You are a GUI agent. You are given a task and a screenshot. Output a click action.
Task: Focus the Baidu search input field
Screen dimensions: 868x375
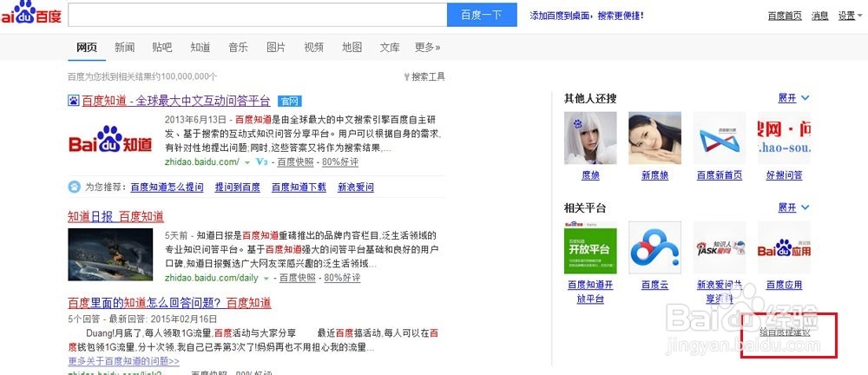(x=258, y=15)
